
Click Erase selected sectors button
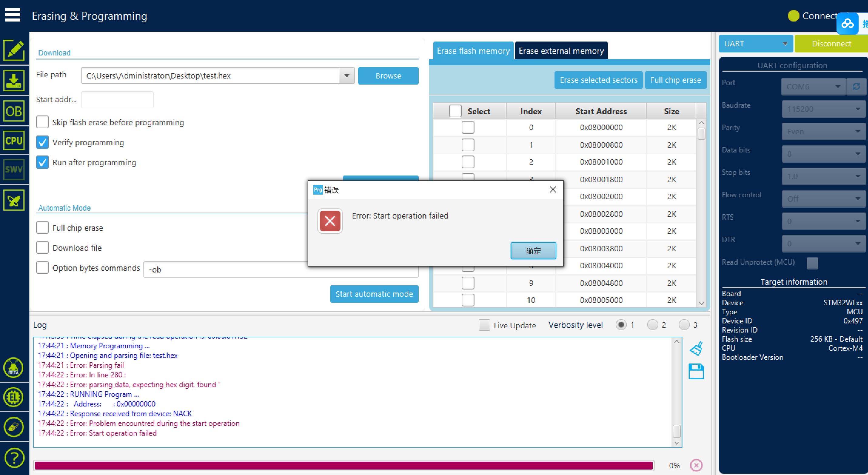pyautogui.click(x=598, y=80)
